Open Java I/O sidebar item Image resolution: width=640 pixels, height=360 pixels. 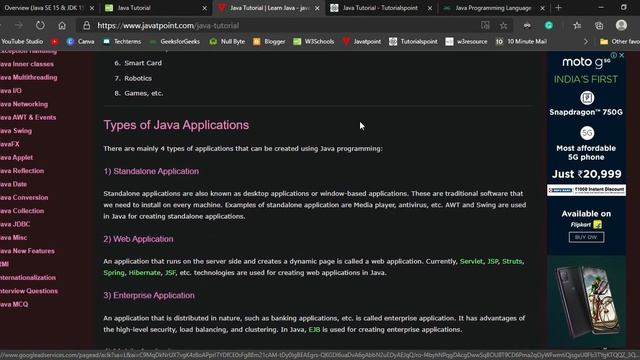click(x=11, y=91)
